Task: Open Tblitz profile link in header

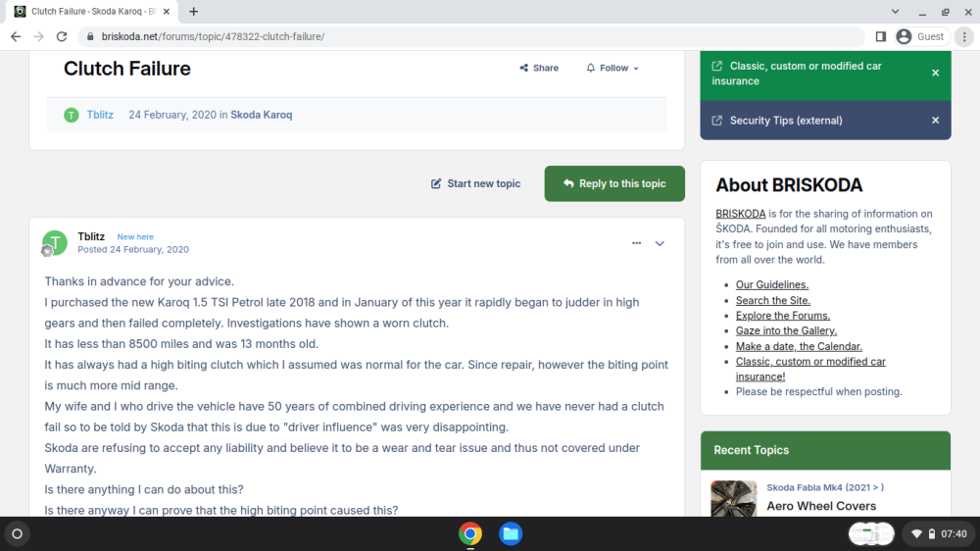Action: [100, 115]
